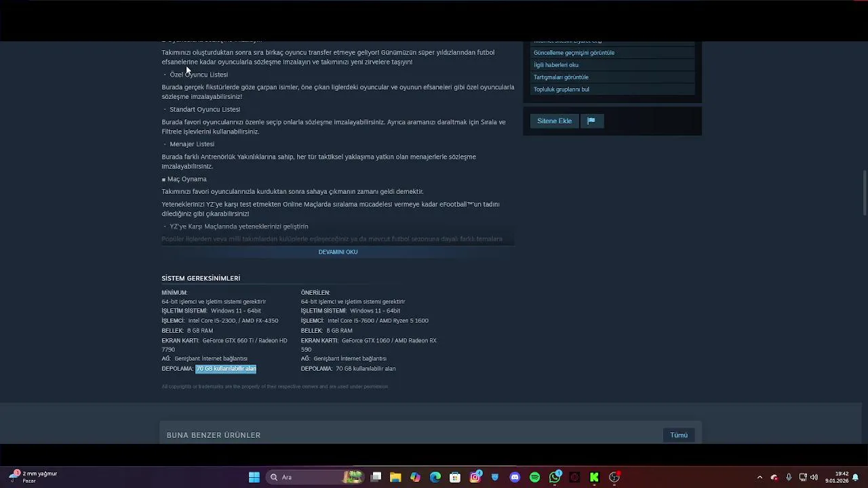The image size is (868, 488).
Task: Open the weather widget showing 2 mm yağmur
Action: pyautogui.click(x=32, y=477)
